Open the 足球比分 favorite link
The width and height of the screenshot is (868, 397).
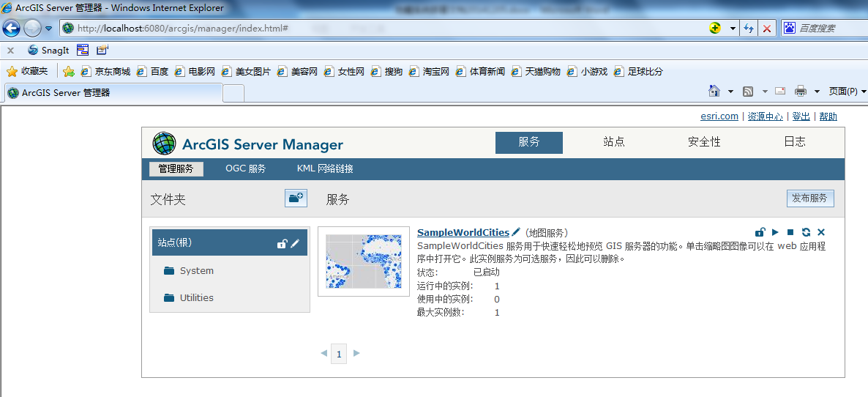[638, 72]
